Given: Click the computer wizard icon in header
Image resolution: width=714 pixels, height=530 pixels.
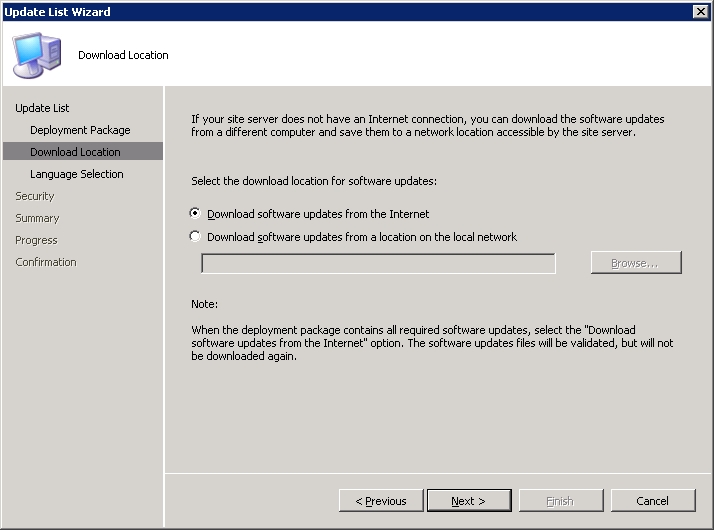Looking at the screenshot, I should [x=36, y=55].
